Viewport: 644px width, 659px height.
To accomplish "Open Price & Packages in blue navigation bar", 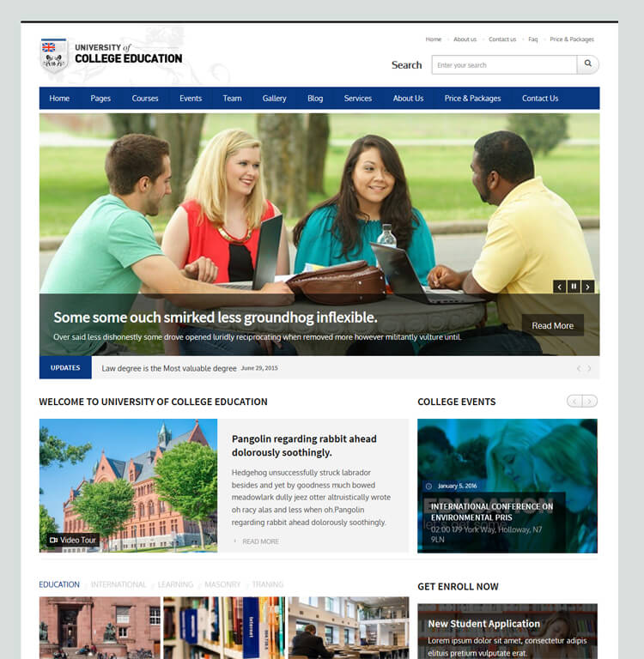I will (x=472, y=99).
